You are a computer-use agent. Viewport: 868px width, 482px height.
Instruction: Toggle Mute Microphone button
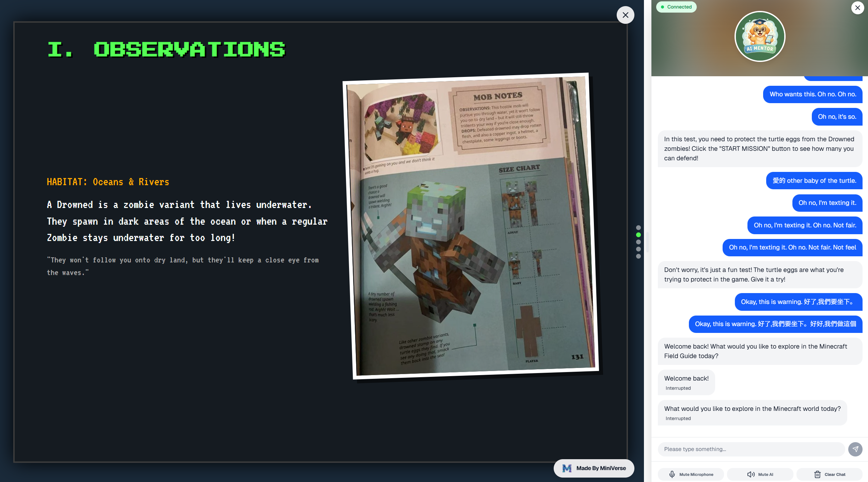[x=691, y=474]
